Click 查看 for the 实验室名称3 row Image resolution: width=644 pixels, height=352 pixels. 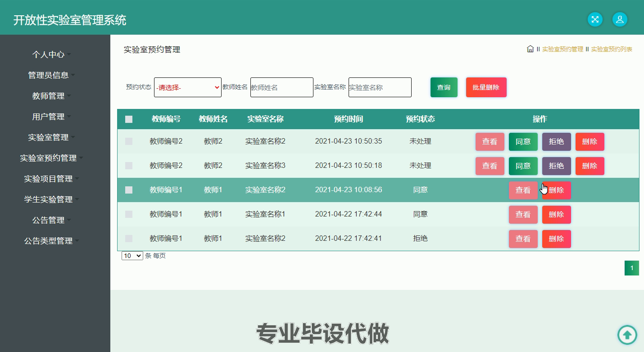click(490, 166)
